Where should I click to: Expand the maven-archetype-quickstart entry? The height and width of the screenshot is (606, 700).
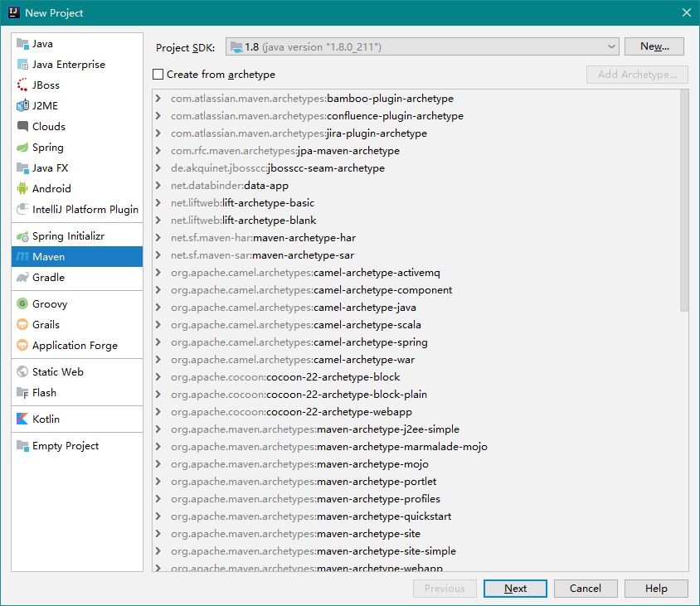click(x=158, y=516)
